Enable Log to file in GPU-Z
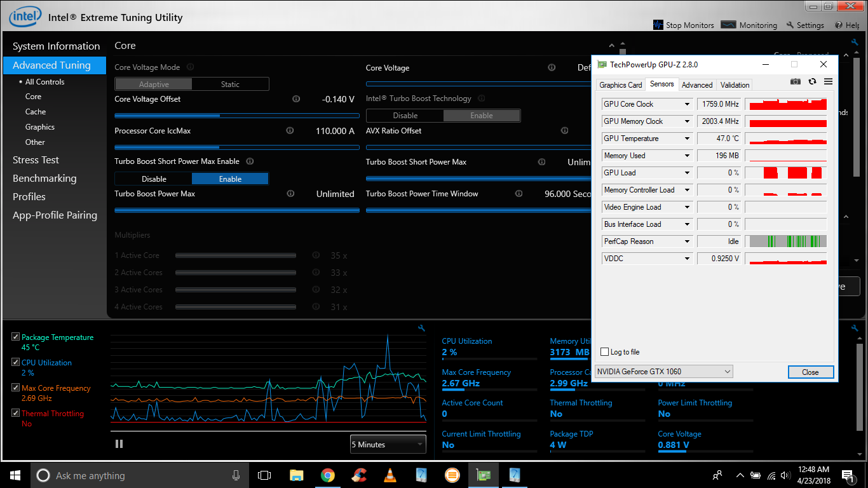 point(604,351)
